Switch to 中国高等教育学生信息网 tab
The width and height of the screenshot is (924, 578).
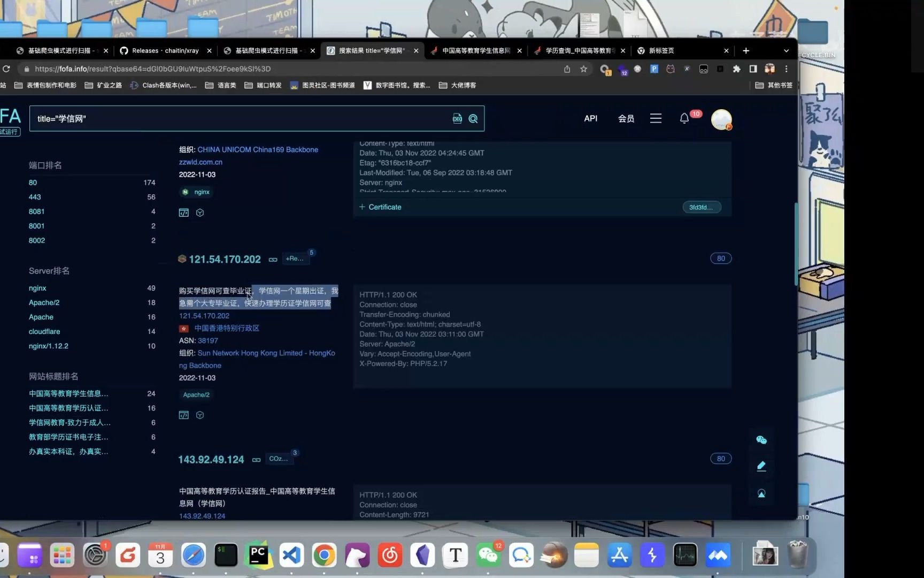[x=476, y=51]
